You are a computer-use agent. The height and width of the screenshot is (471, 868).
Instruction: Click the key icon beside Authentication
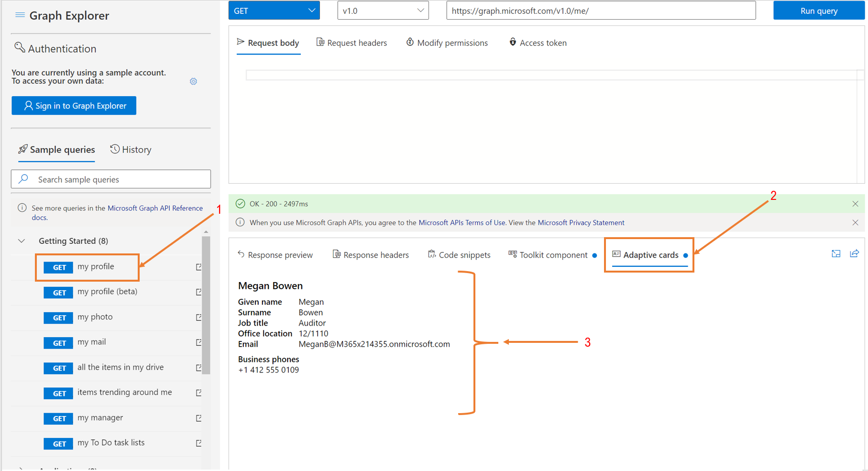(x=19, y=47)
